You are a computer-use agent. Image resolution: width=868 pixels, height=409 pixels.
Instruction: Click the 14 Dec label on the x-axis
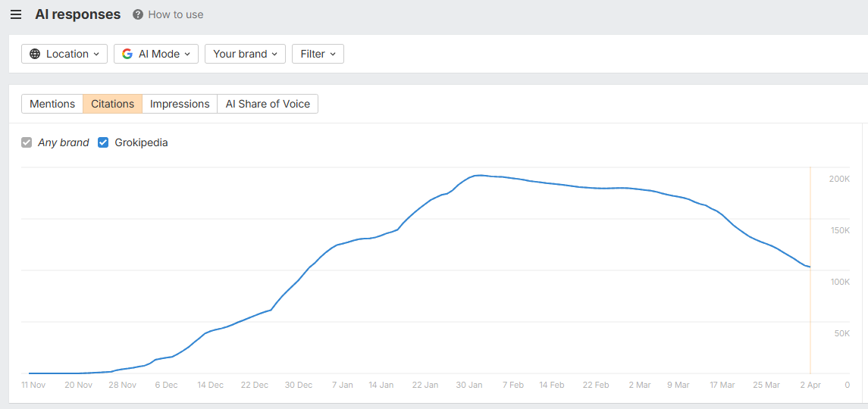click(x=210, y=385)
